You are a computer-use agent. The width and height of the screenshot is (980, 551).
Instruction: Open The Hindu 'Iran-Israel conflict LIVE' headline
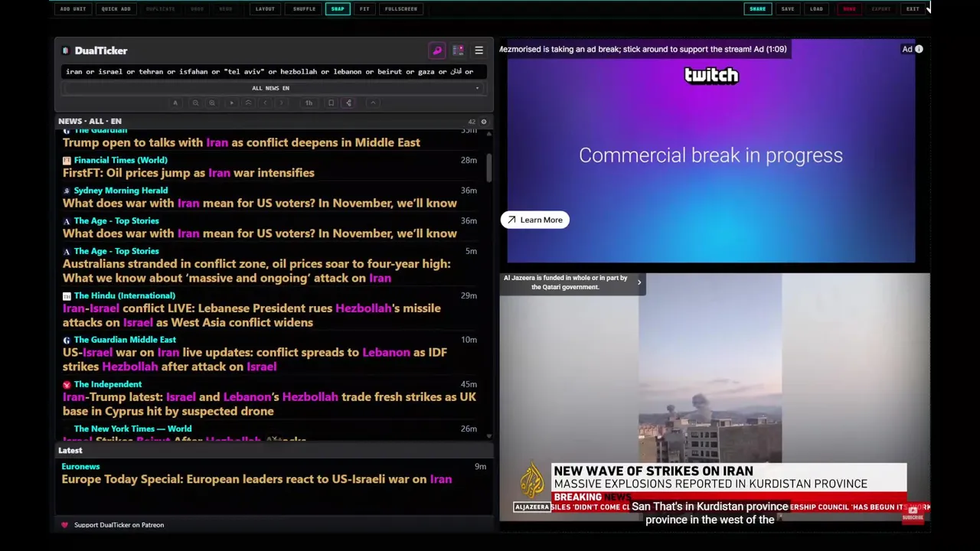coord(252,315)
